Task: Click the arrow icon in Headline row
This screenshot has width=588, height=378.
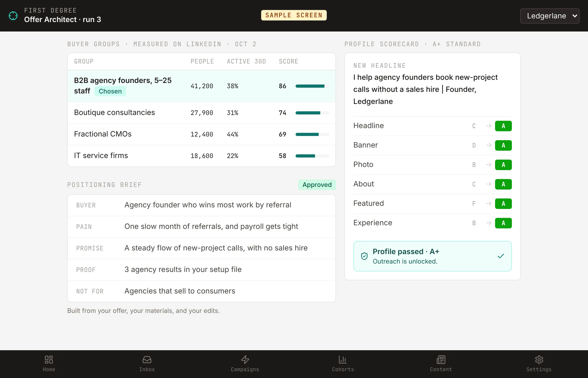Action: 489,126
